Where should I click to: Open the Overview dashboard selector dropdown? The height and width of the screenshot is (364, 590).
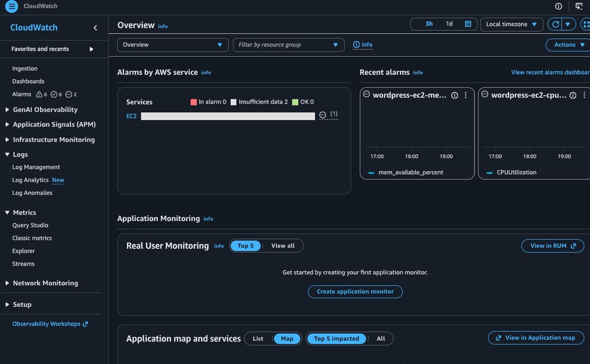click(173, 45)
